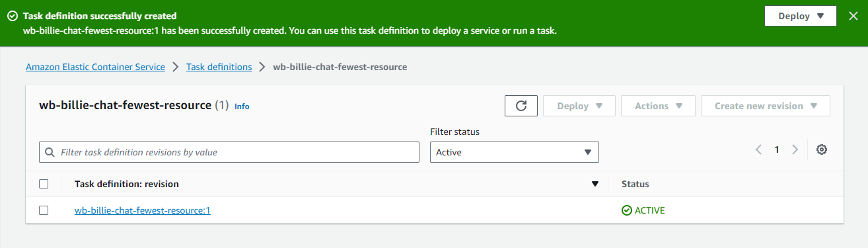The height and width of the screenshot is (248, 868).
Task: Open the Deploy dropdown in the green banner
Action: click(801, 17)
